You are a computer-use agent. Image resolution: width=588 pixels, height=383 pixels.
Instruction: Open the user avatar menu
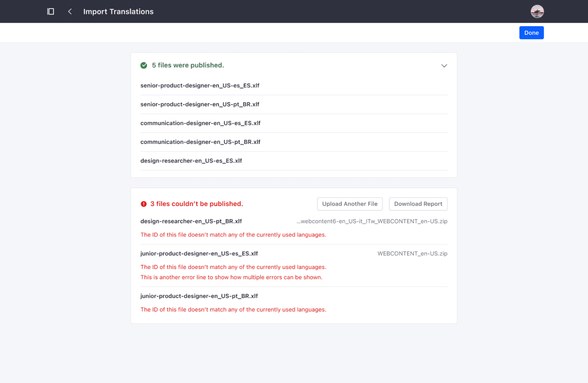point(537,12)
